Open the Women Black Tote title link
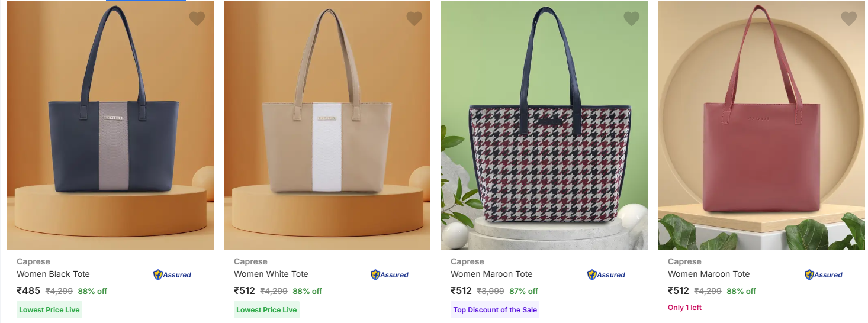This screenshot has height=323, width=868. point(53,274)
